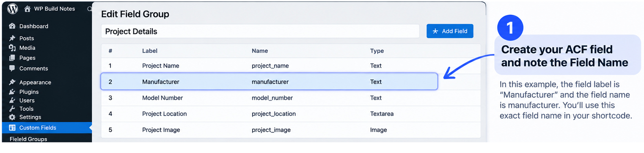
Task: Click the Posts pin icon
Action: [x=12, y=38]
